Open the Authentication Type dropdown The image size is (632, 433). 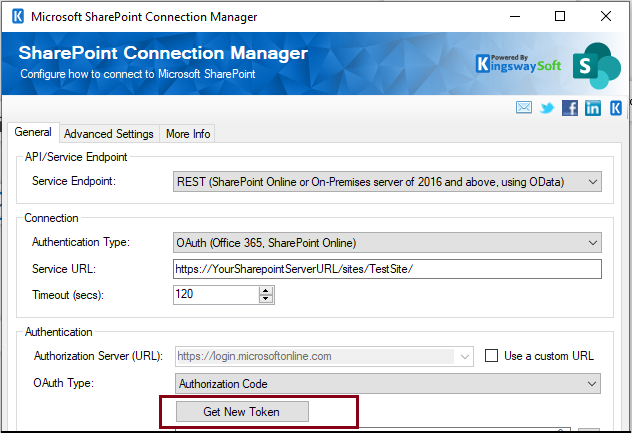click(387, 243)
